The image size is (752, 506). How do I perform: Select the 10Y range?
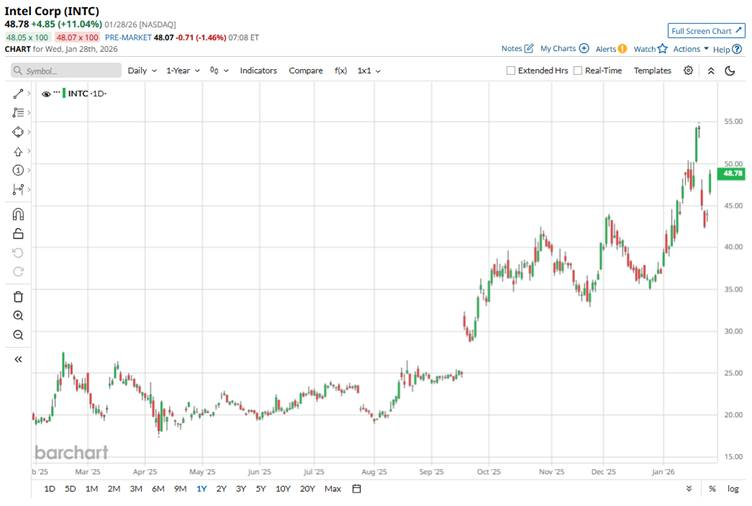tap(283, 489)
